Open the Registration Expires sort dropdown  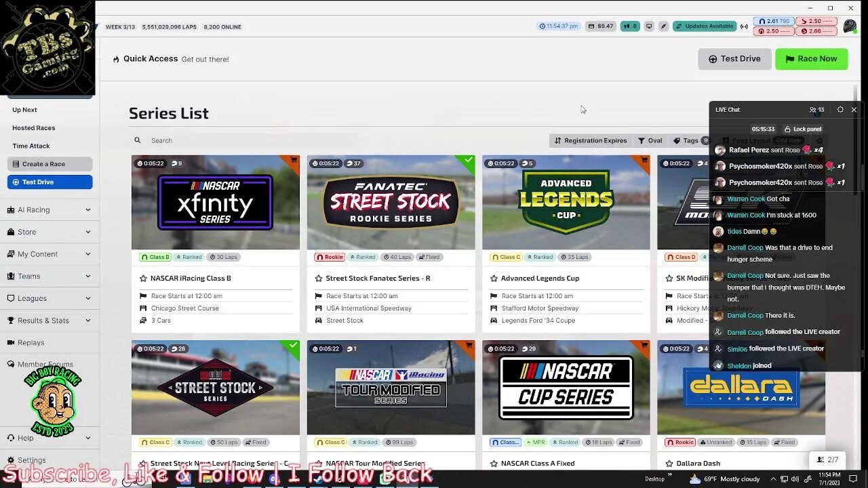point(591,140)
